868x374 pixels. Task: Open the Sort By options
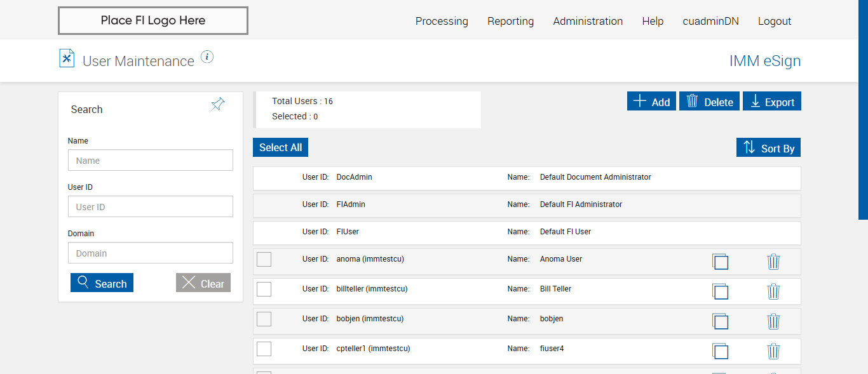[x=769, y=148]
